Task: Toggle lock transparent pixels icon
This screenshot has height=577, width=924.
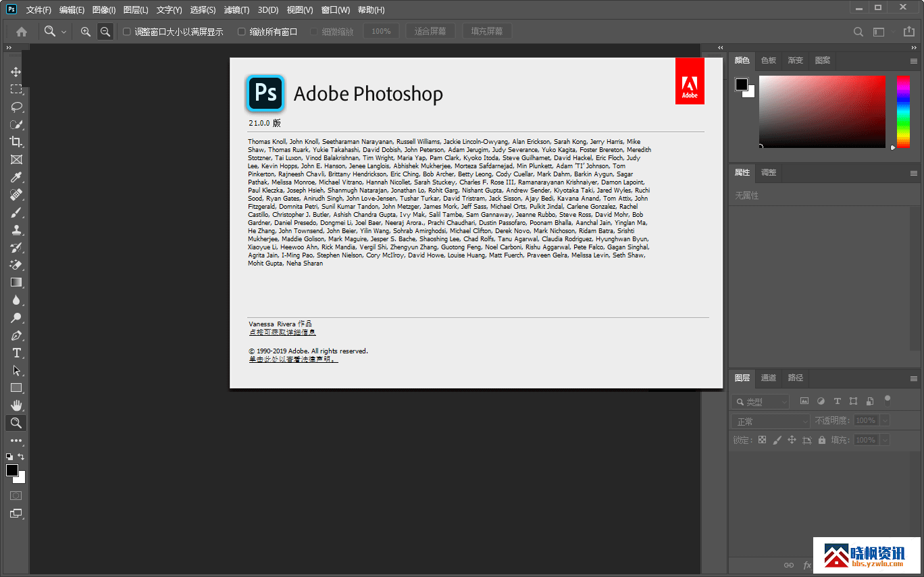Action: [x=762, y=440]
